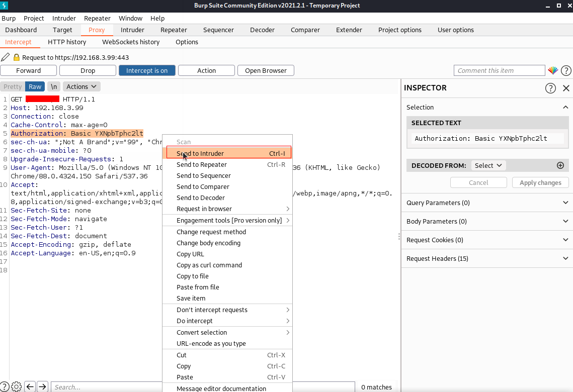Open the Burp menu
This screenshot has height=392, width=573.
[9, 18]
